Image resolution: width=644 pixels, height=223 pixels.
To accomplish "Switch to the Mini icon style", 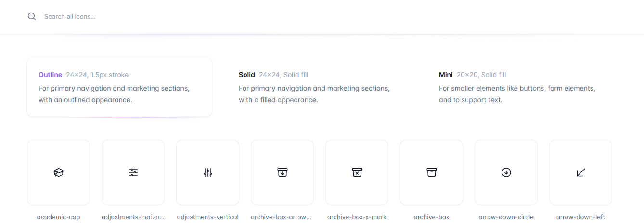I will [x=519, y=87].
